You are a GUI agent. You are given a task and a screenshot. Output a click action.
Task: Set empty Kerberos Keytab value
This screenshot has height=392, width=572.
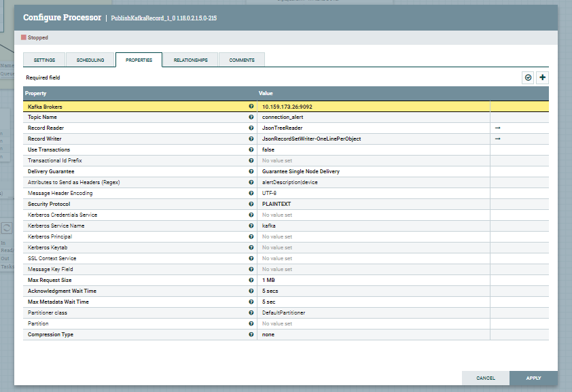click(374, 247)
